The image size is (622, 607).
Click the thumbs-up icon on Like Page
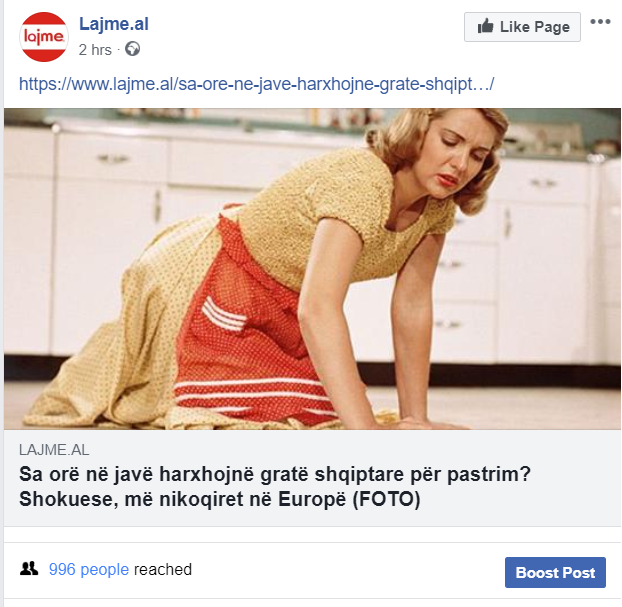485,27
